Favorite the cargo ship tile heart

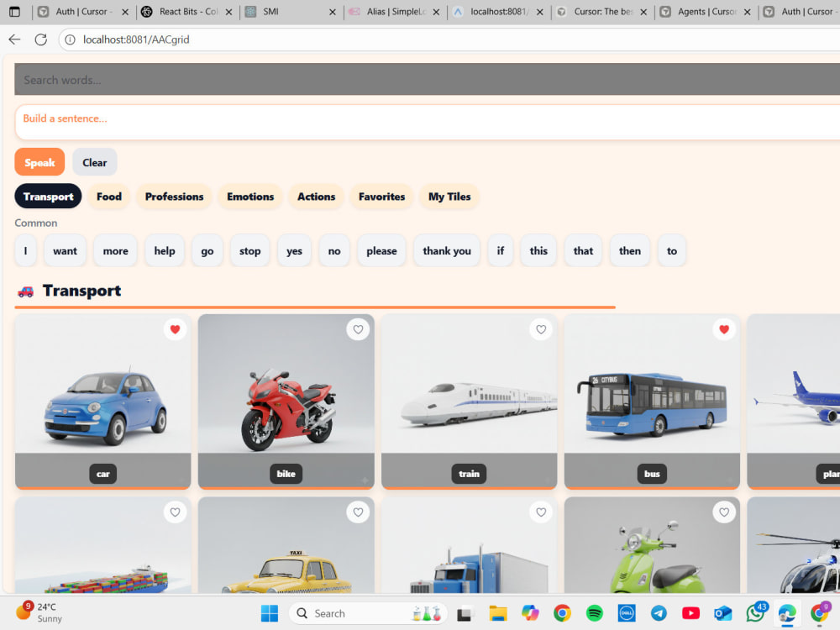(175, 512)
